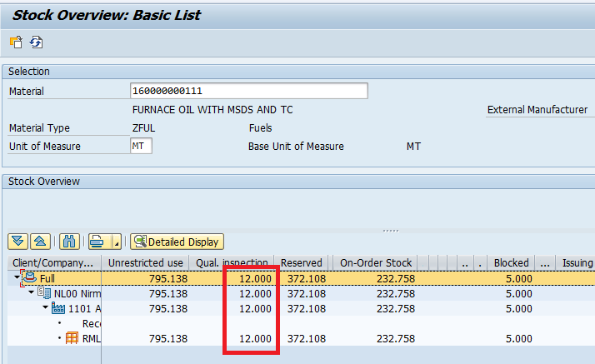This screenshot has height=364, width=595.
Task: Click the Collapse all nodes icon
Action: [x=39, y=242]
